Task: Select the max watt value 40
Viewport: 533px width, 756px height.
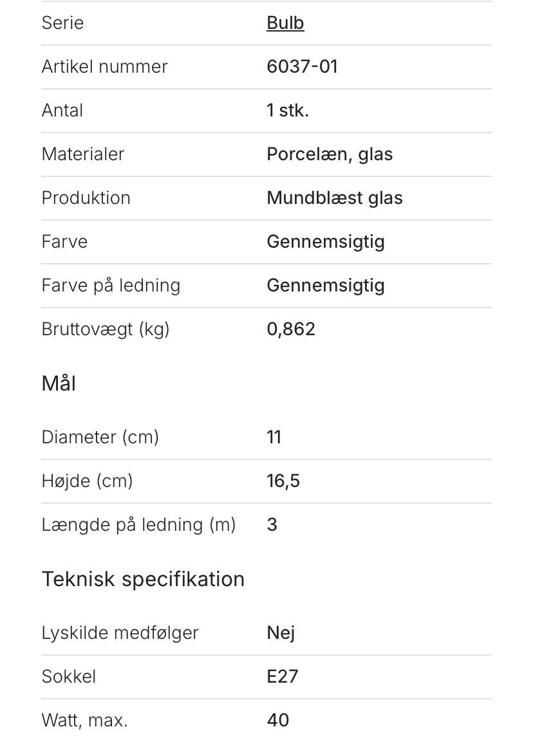Action: [278, 721]
